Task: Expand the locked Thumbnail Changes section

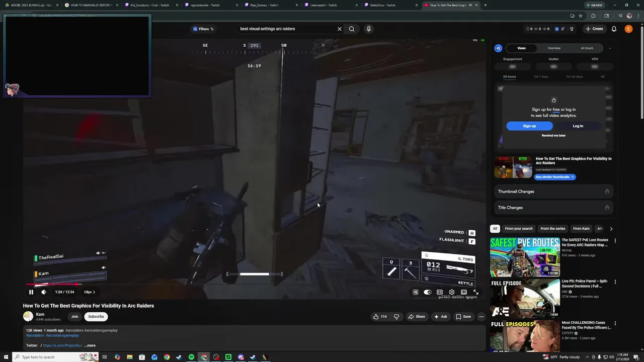Action: tap(553, 192)
